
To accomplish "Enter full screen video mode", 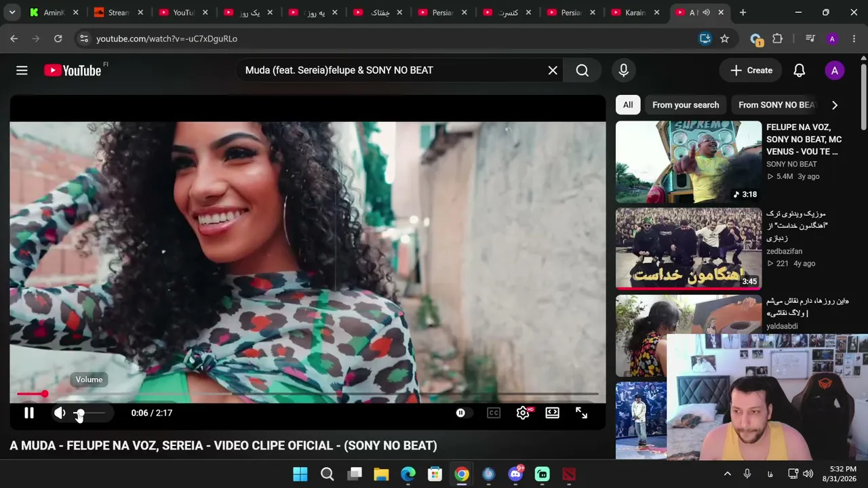I will 582,413.
